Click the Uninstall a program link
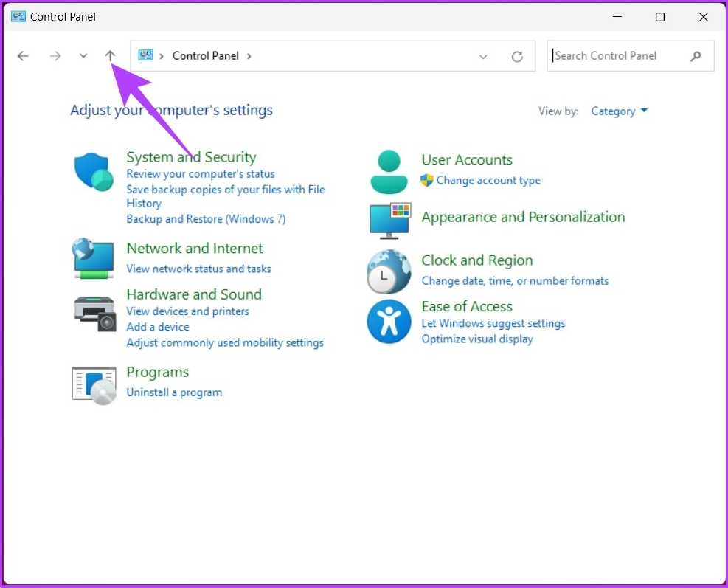The width and height of the screenshot is (728, 588). 174,392
